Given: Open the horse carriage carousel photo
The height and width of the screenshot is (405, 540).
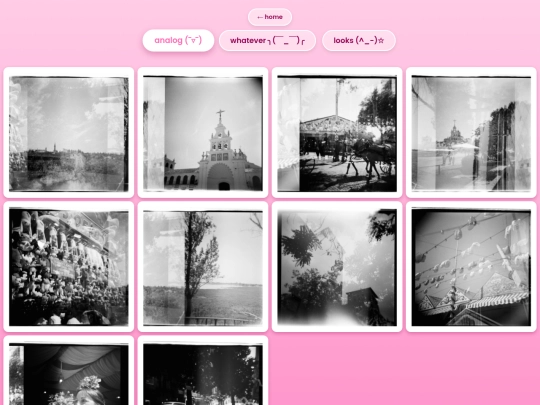Looking at the screenshot, I should click(x=337, y=133).
